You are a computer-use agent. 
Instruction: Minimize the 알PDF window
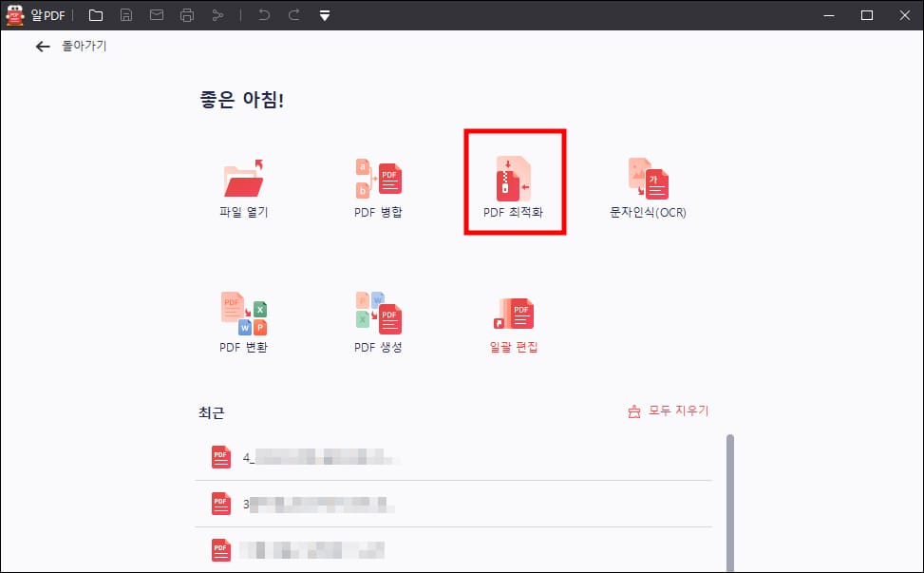point(829,15)
